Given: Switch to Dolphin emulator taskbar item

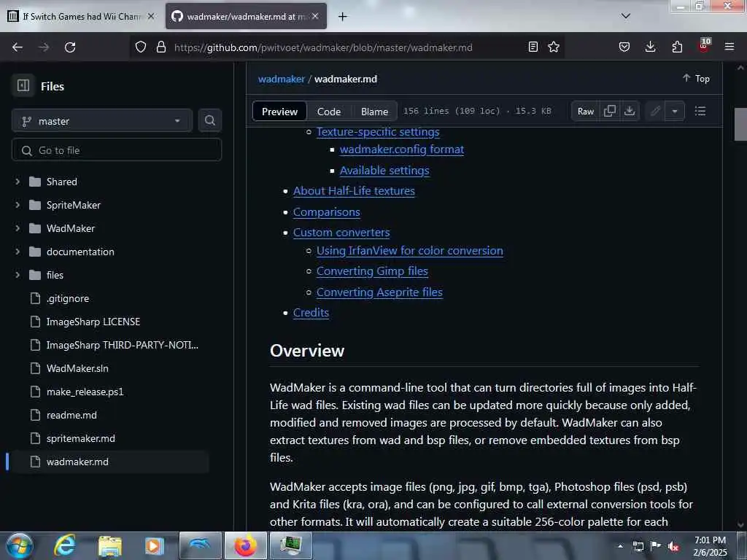Looking at the screenshot, I should click(201, 545).
